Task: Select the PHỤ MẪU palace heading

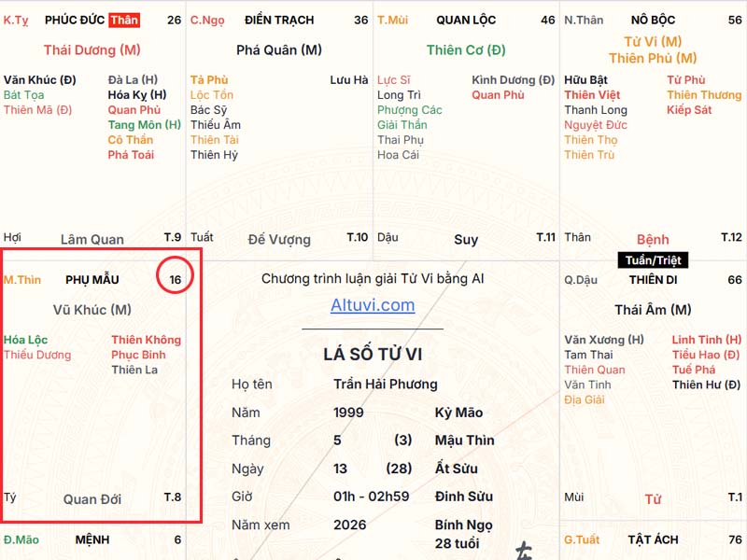Action: [x=92, y=279]
